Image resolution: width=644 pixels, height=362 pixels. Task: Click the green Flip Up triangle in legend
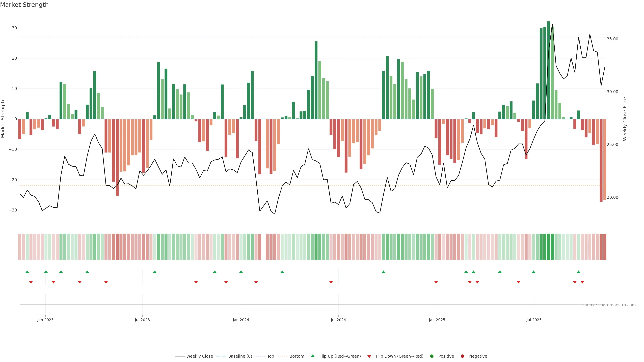312,356
